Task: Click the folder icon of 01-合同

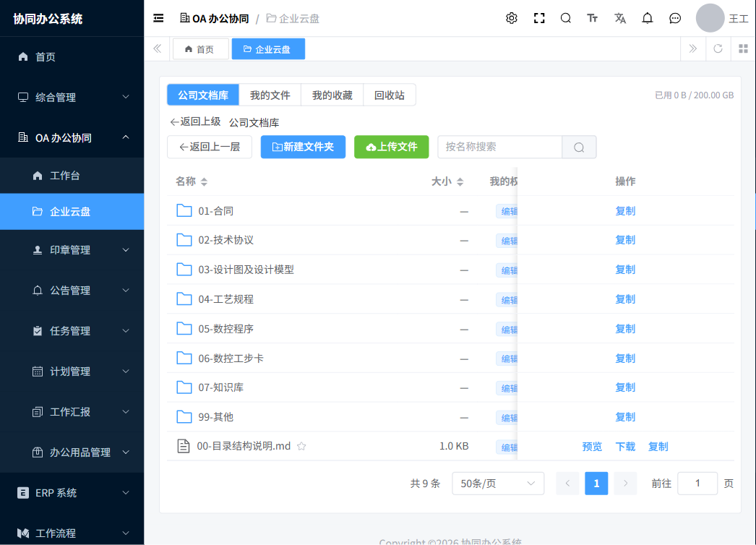Action: pyautogui.click(x=184, y=211)
